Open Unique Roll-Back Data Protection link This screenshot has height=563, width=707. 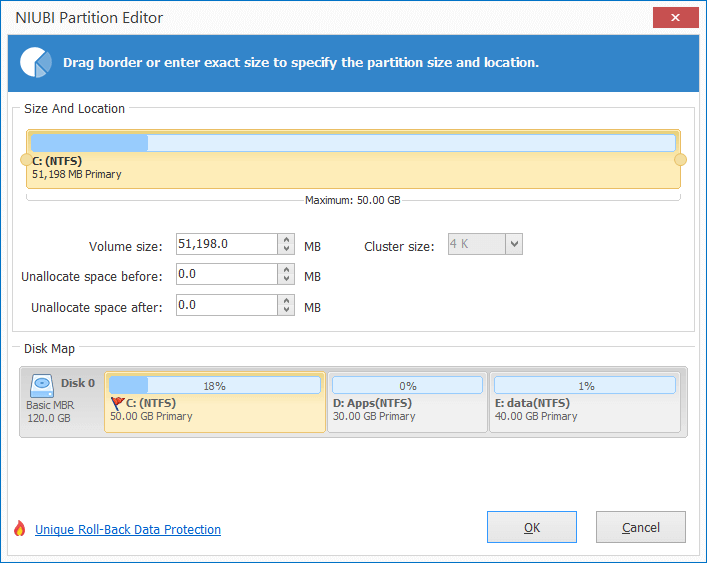click(128, 529)
